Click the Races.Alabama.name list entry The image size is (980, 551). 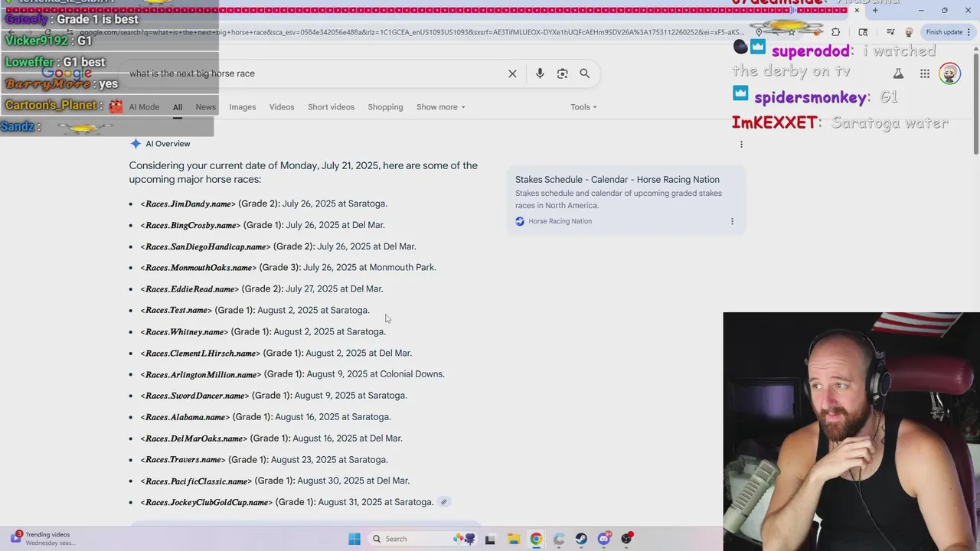coord(266,417)
